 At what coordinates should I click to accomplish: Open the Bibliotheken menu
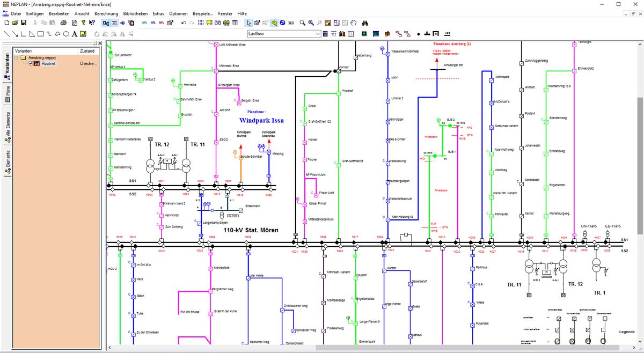(x=135, y=13)
